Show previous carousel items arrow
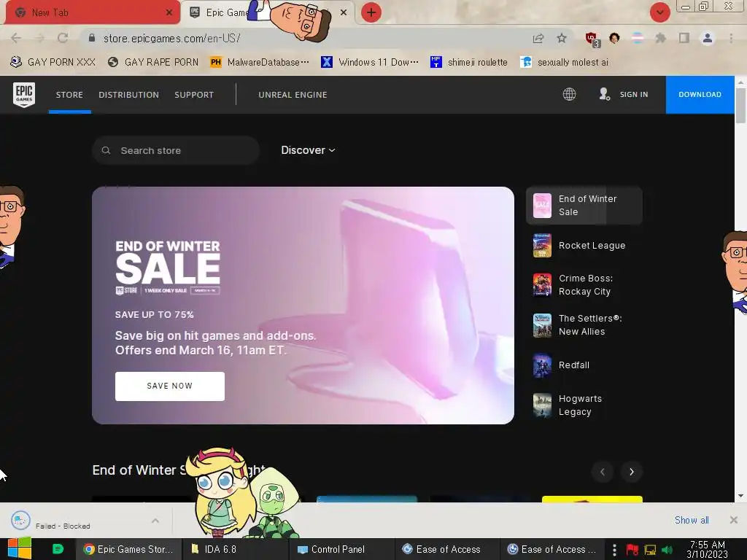The width and height of the screenshot is (747, 560). pyautogui.click(x=602, y=472)
